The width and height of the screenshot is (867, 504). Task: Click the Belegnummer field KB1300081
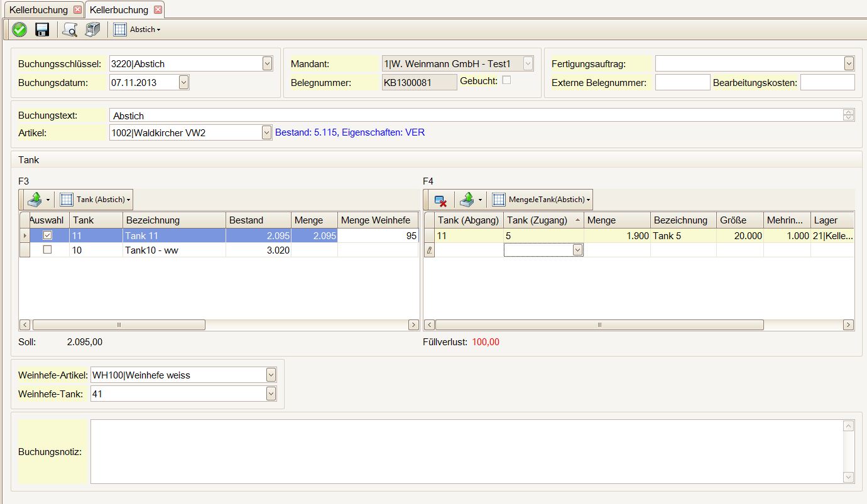coord(420,82)
